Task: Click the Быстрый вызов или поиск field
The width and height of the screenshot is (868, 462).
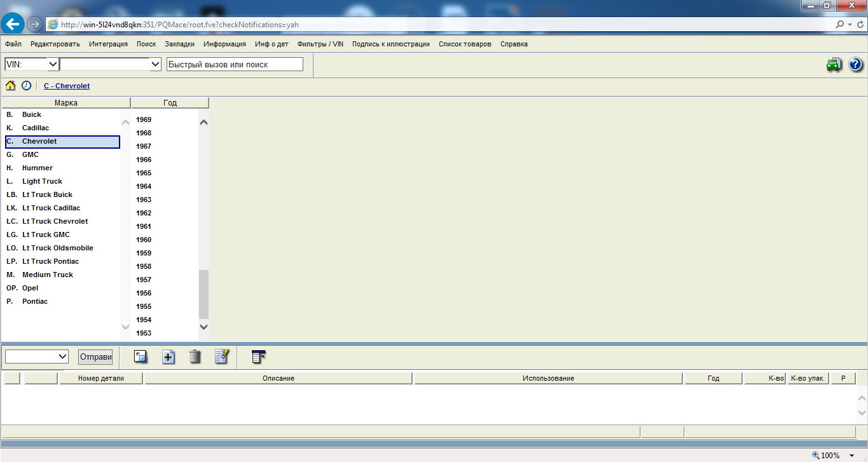Action: (235, 64)
